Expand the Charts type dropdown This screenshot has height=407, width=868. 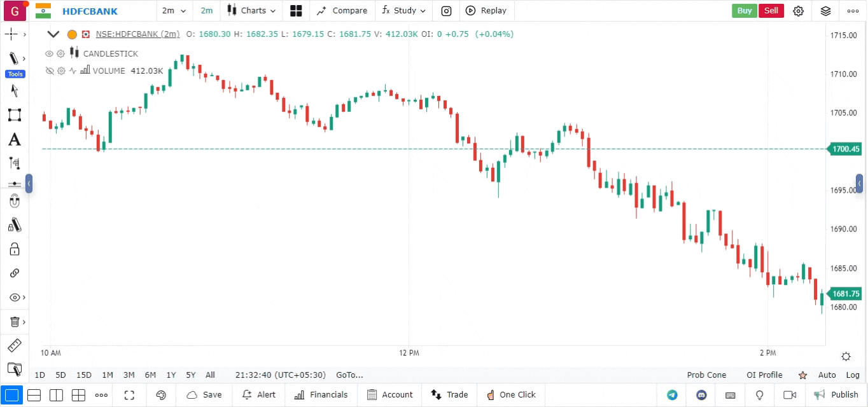tap(253, 11)
